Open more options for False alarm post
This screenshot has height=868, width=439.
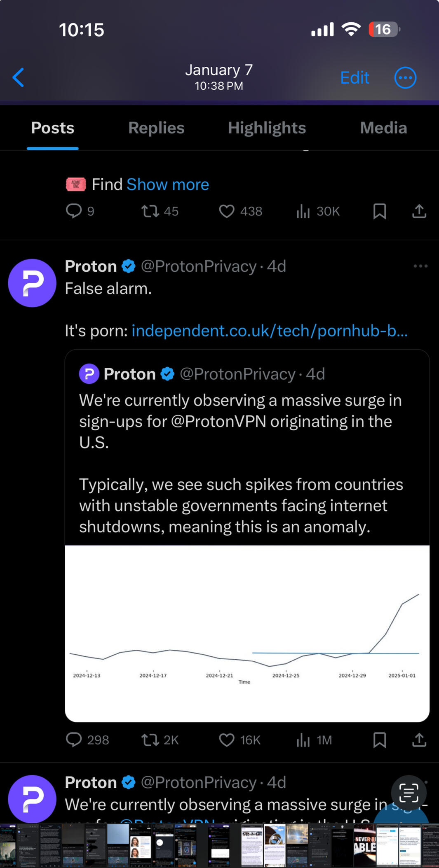[x=420, y=266]
